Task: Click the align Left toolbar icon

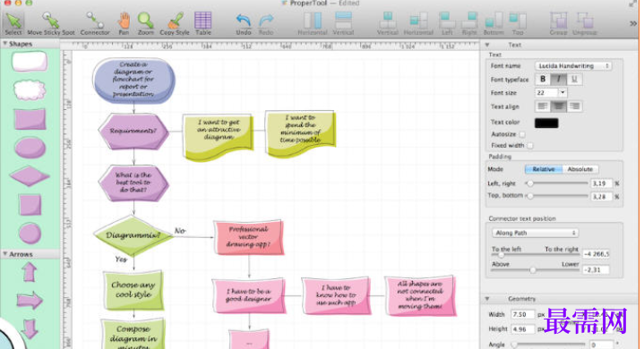Action: (x=447, y=23)
